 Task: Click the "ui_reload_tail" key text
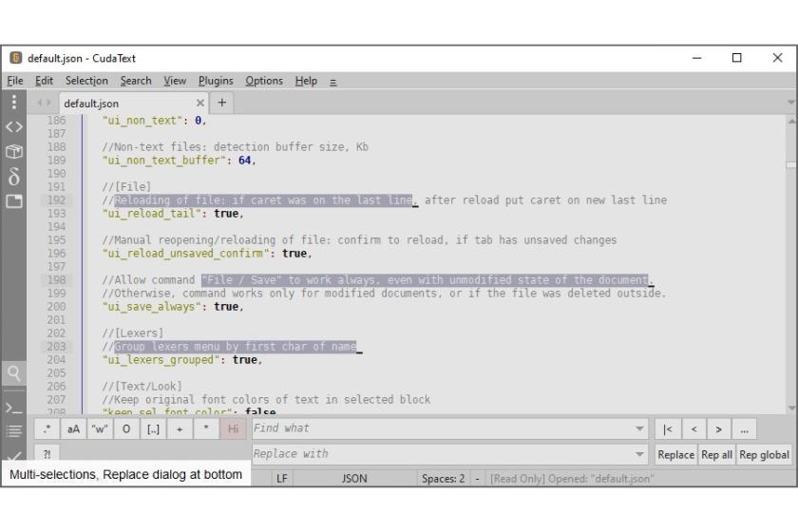click(x=151, y=214)
